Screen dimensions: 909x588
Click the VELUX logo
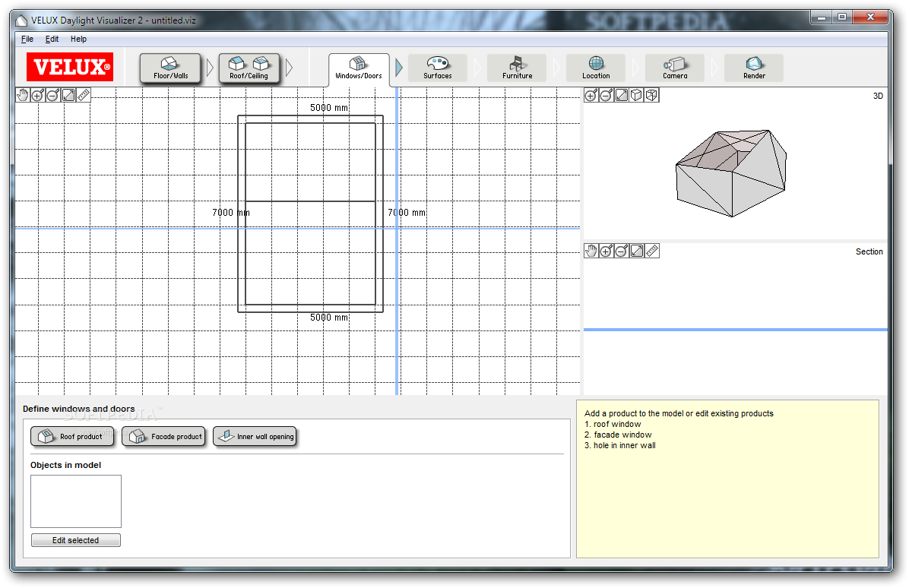click(70, 67)
